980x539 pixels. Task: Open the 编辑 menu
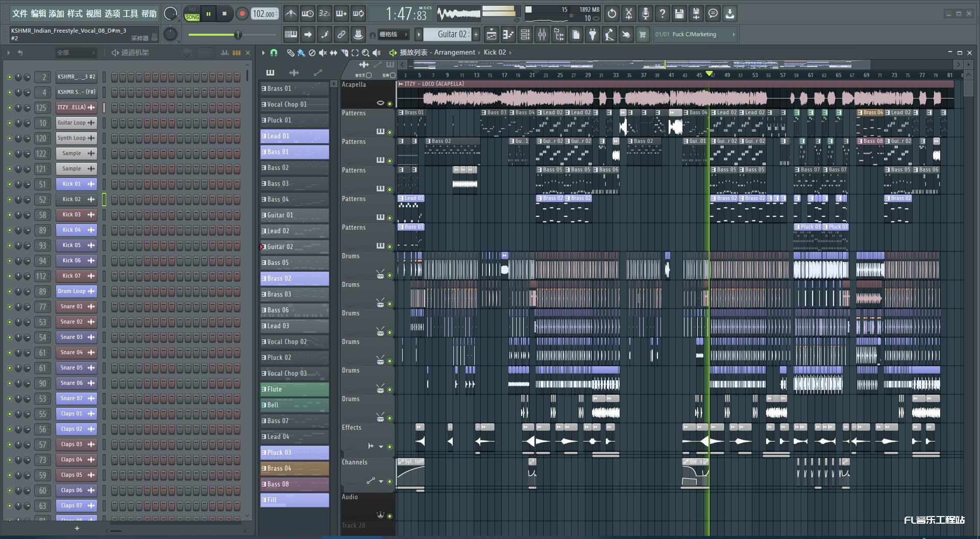point(38,14)
